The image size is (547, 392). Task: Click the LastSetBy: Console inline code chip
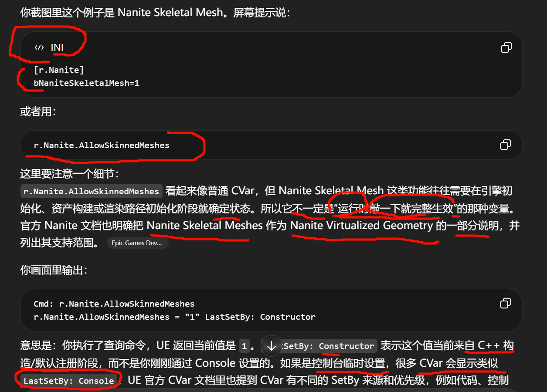[x=69, y=381]
